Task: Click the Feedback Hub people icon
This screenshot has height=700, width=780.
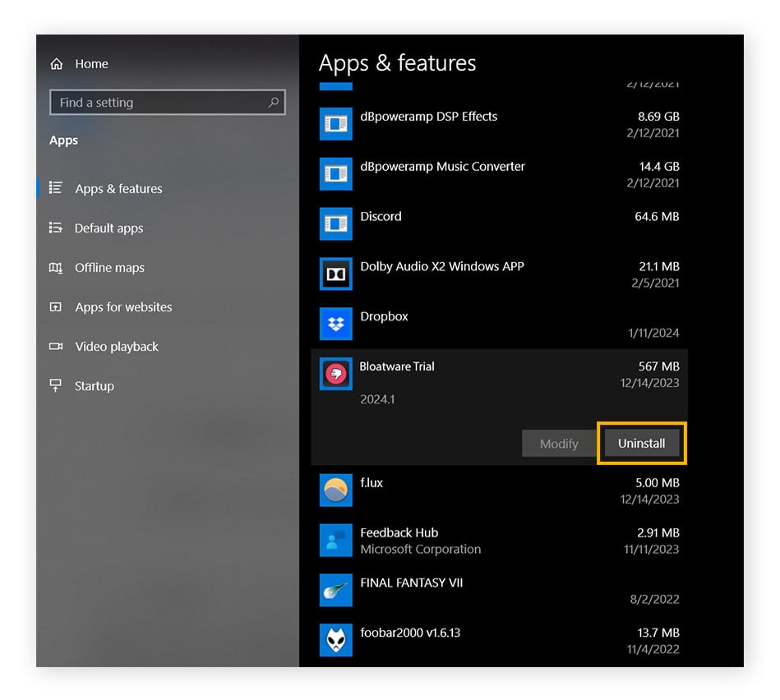Action: (335, 540)
